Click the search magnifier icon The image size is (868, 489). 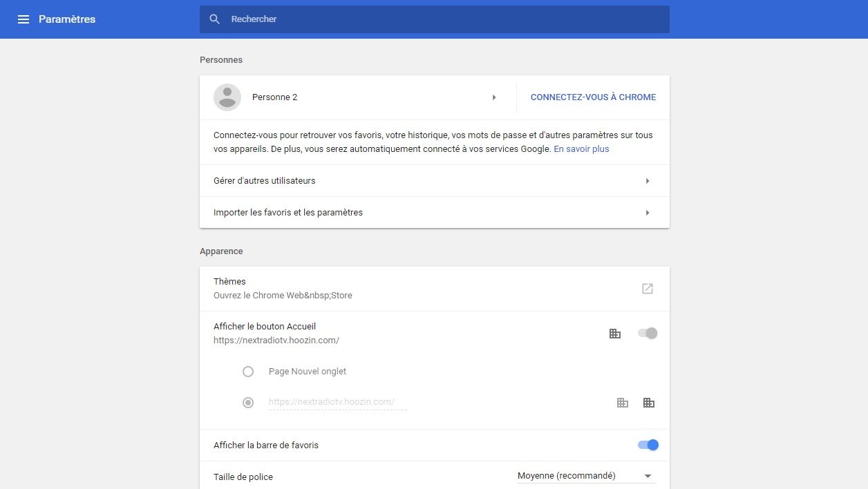pyautogui.click(x=215, y=19)
